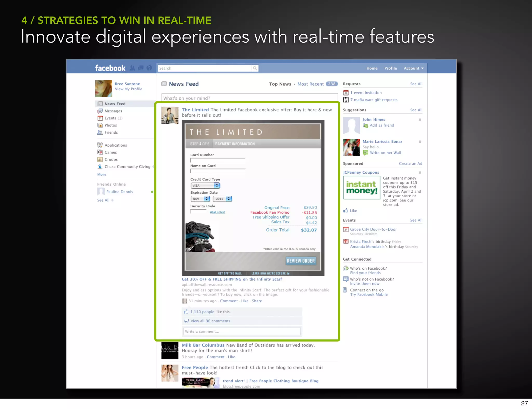Image resolution: width=532 pixels, height=409 pixels.
Task: Click Get Off The Wall link
Action: pos(230,273)
